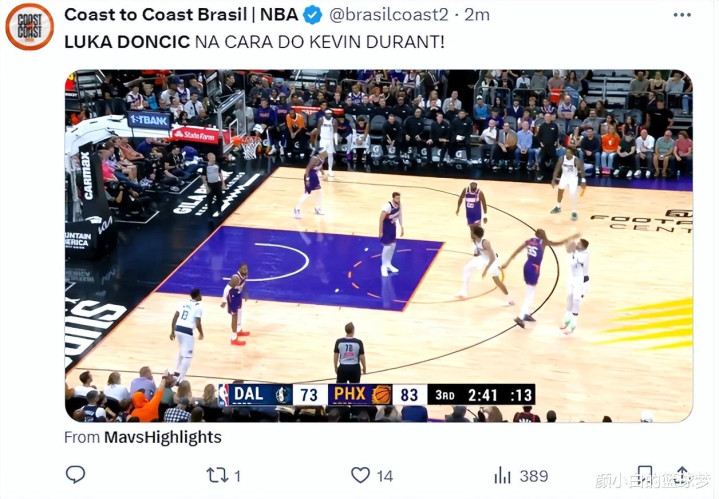Open the three-dot more options menu
The image size is (719, 499).
coord(682,15)
